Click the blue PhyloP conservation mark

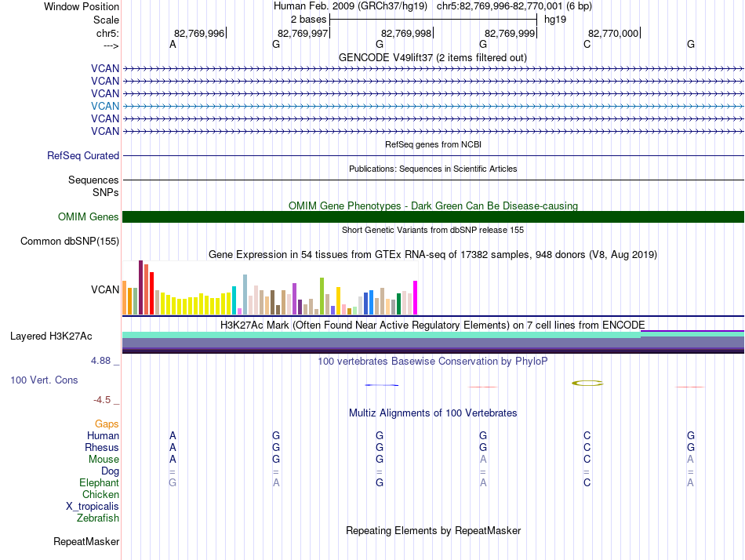tap(382, 385)
